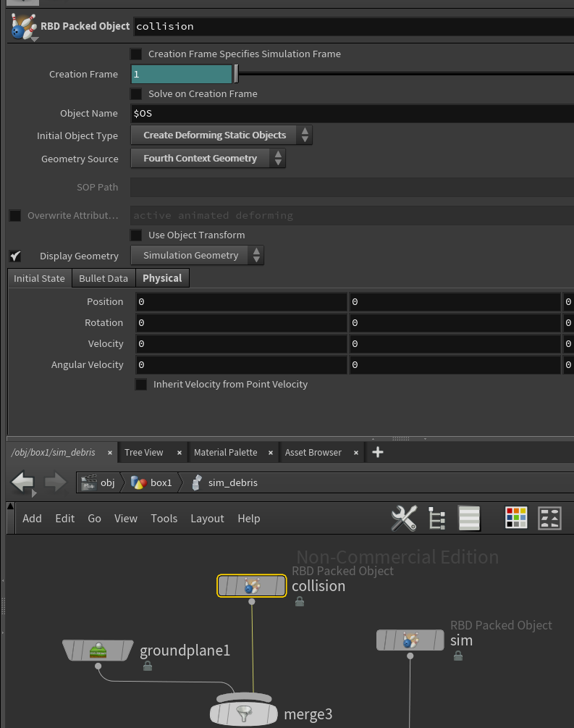Open Initial Object Type dropdown
The image size is (574, 728).
click(x=221, y=135)
